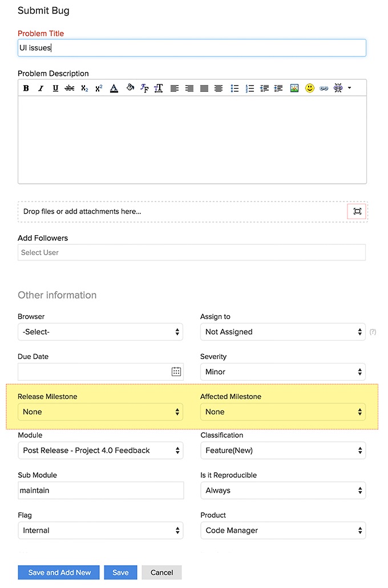Toggle bold formatting in description editor

pyautogui.click(x=26, y=88)
